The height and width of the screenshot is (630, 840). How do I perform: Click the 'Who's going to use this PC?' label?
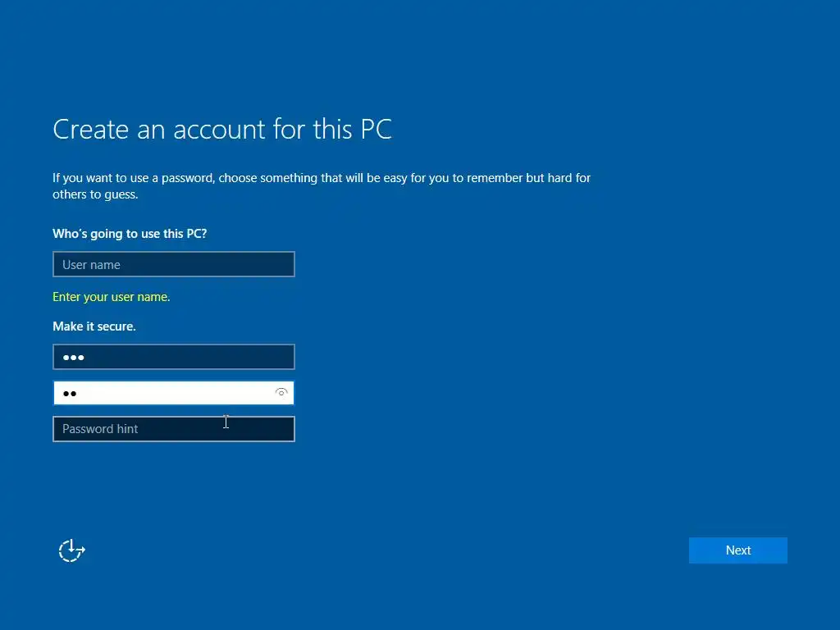tap(130, 234)
